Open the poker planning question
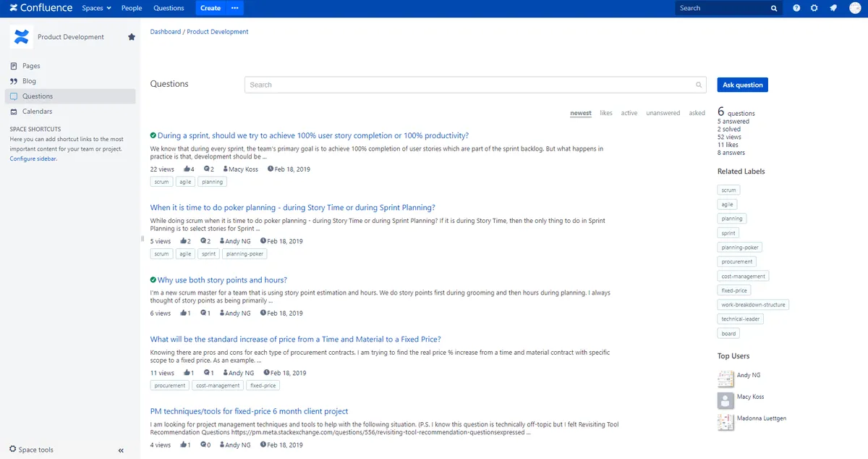The width and height of the screenshot is (868, 459). pyautogui.click(x=293, y=208)
